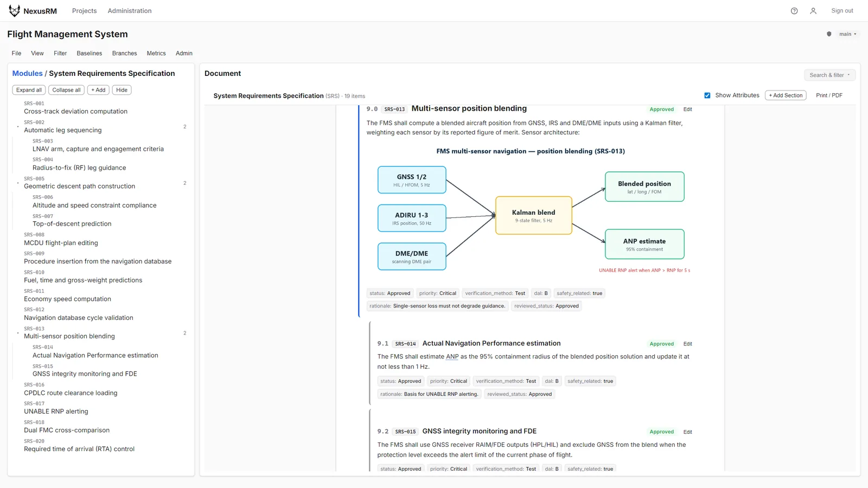Click the Hide button
Screen dimensions: 868x488
pos(122,90)
